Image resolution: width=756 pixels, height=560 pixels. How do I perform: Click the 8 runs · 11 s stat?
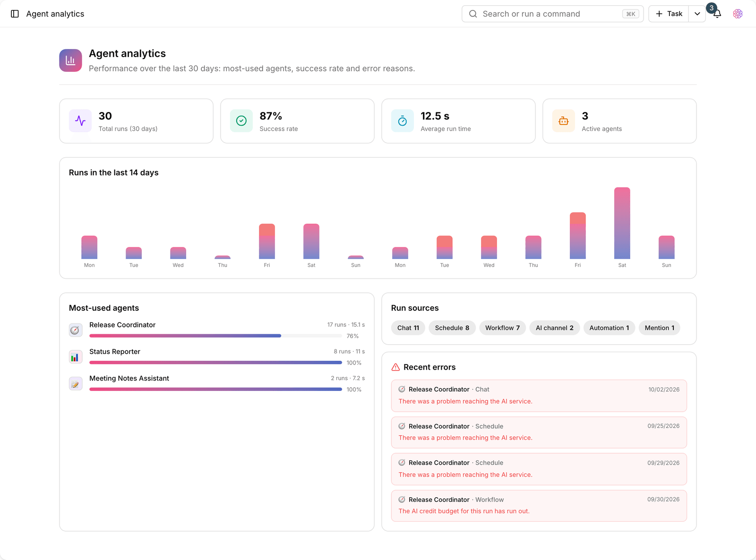click(x=349, y=352)
